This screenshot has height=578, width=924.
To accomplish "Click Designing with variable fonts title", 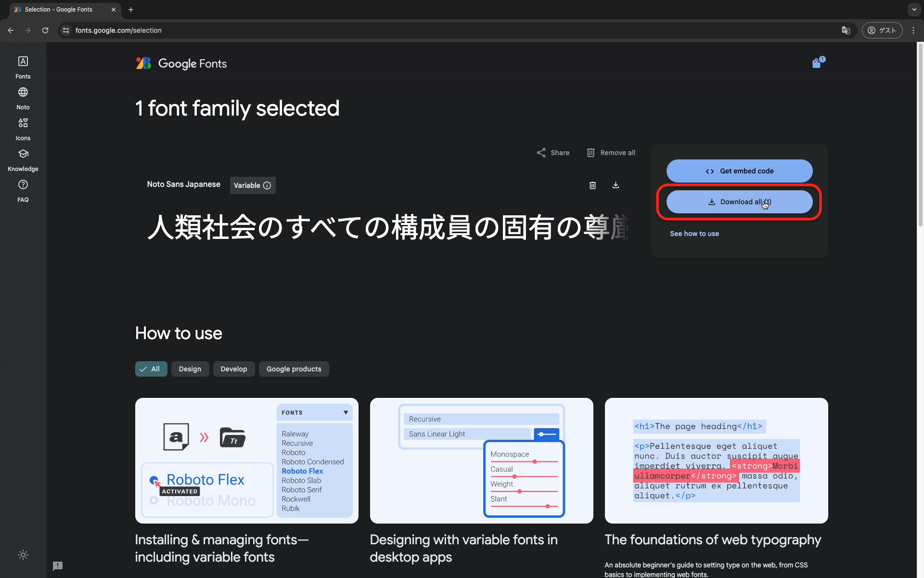I will [463, 548].
